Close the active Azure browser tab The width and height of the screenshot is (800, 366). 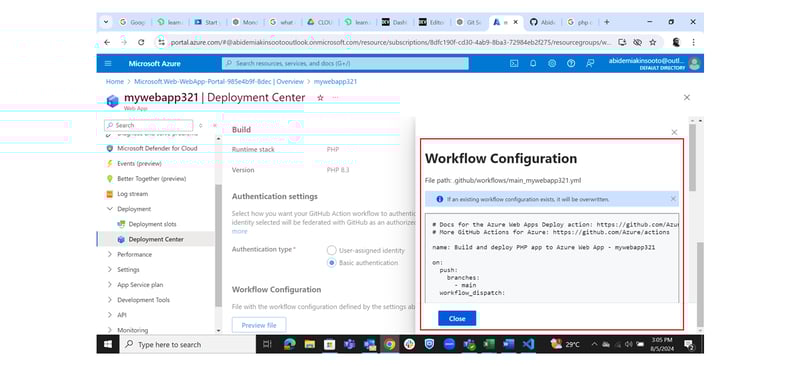[516, 22]
